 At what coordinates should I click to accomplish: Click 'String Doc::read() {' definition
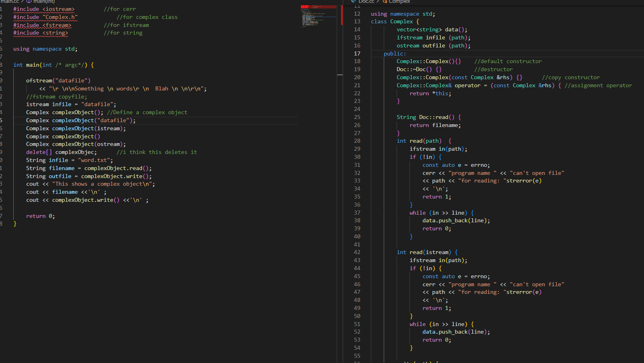pos(429,117)
